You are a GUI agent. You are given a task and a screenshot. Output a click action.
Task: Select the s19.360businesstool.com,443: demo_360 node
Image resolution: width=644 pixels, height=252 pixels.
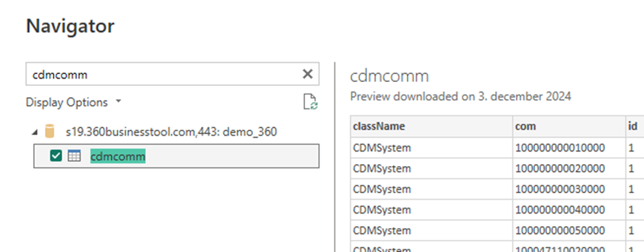pyautogui.click(x=171, y=132)
